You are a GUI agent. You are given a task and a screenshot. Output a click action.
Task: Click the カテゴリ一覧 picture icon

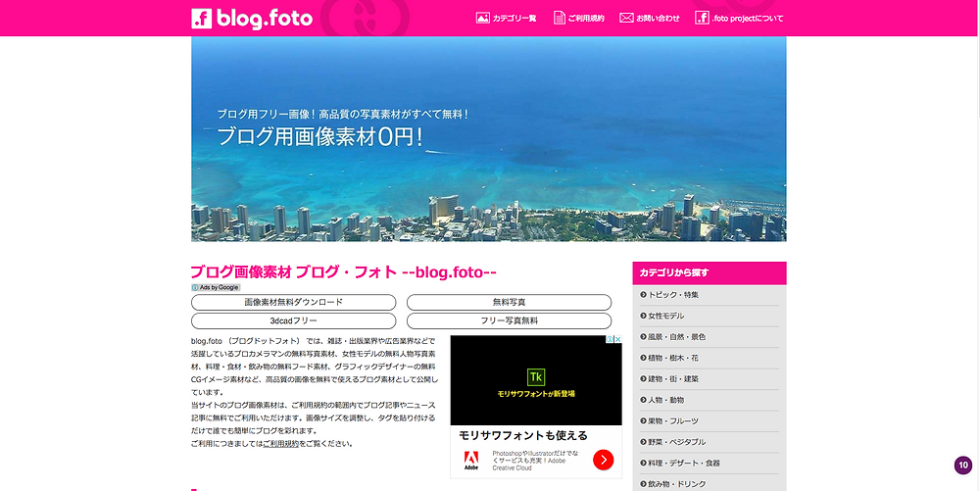(x=482, y=18)
